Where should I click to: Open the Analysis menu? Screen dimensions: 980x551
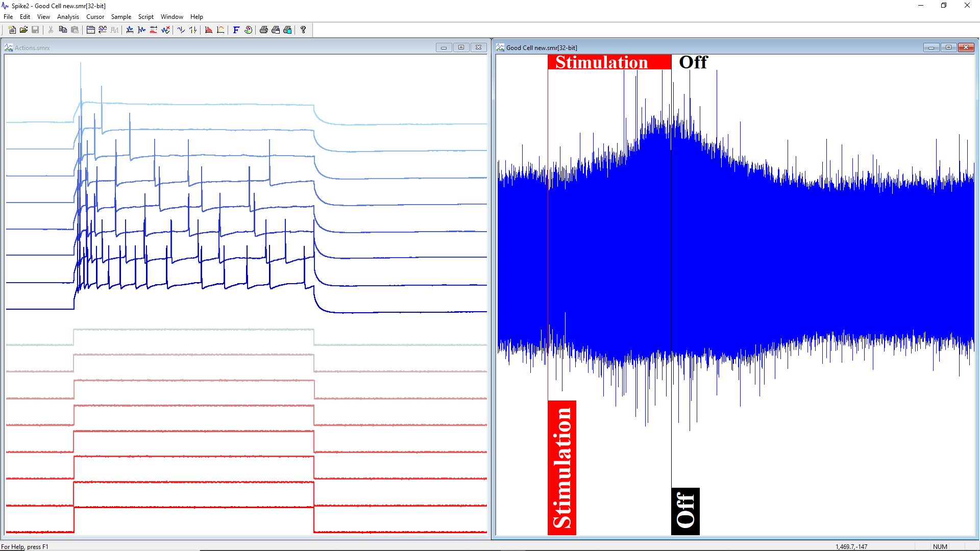click(x=68, y=17)
